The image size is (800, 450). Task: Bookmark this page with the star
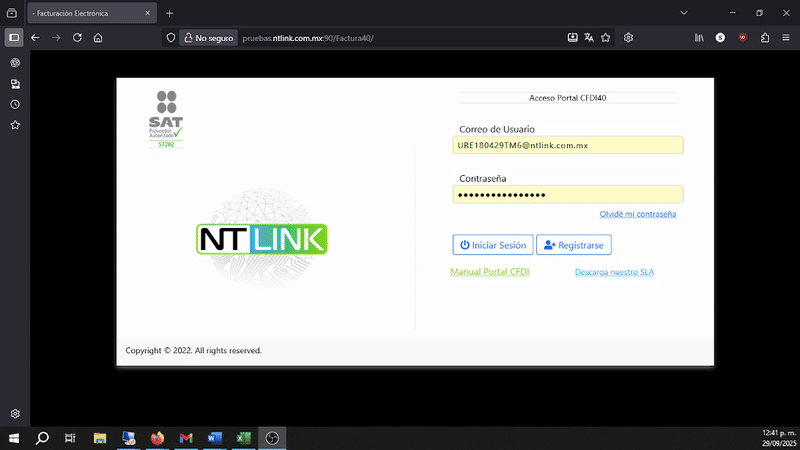[x=606, y=38]
